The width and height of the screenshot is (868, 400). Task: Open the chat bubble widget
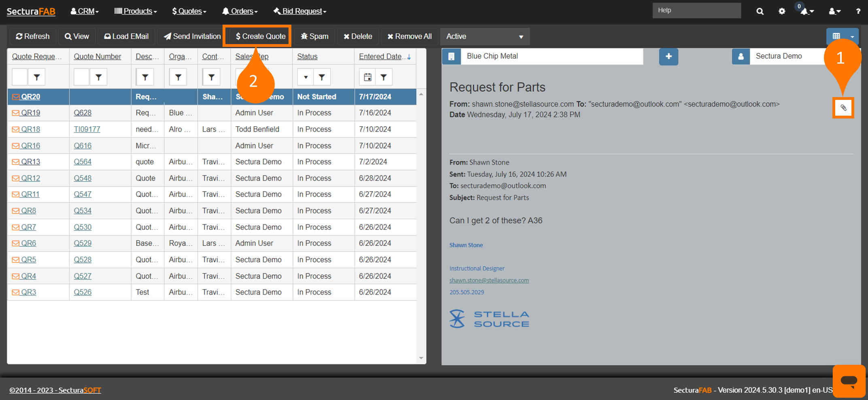click(x=849, y=381)
